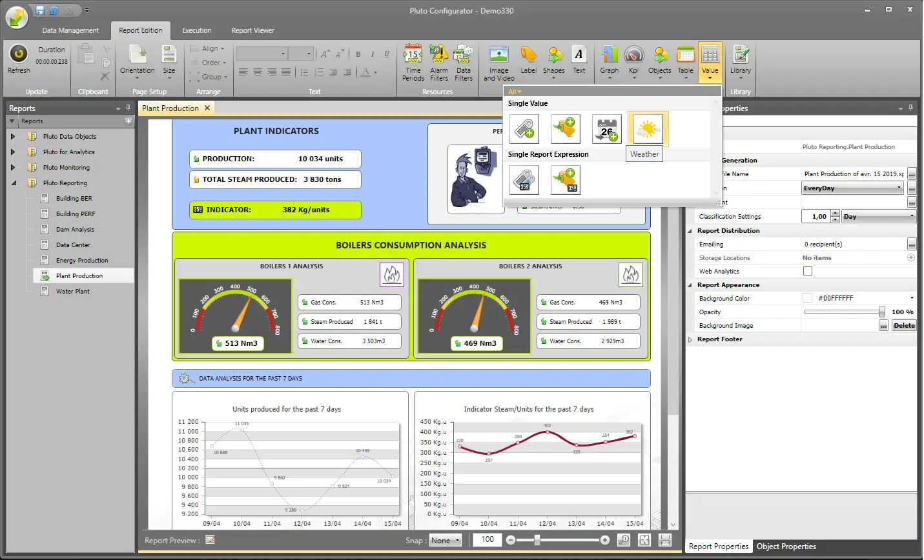Select the Water Plant report

pos(72,292)
